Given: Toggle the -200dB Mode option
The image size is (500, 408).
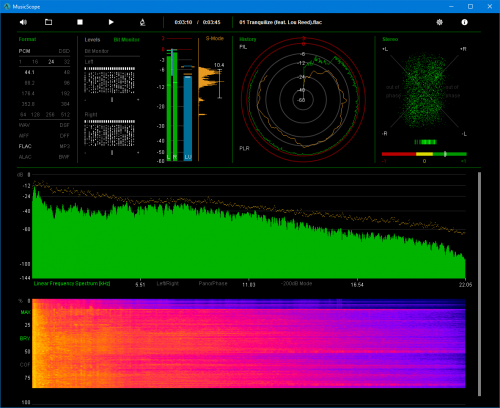Looking at the screenshot, I should (x=296, y=283).
